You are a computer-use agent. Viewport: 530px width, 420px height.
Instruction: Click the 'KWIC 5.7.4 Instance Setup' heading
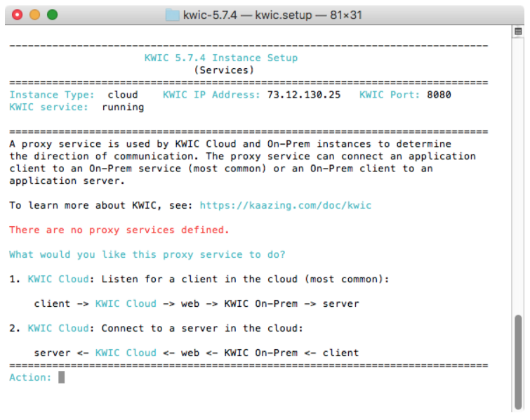[221, 58]
